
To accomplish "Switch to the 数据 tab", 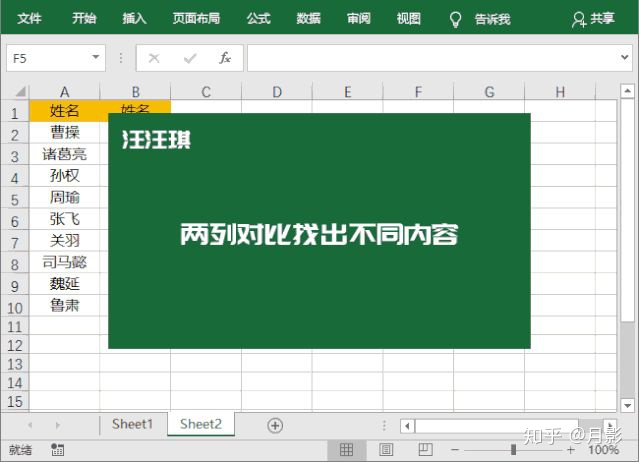I will point(308,18).
